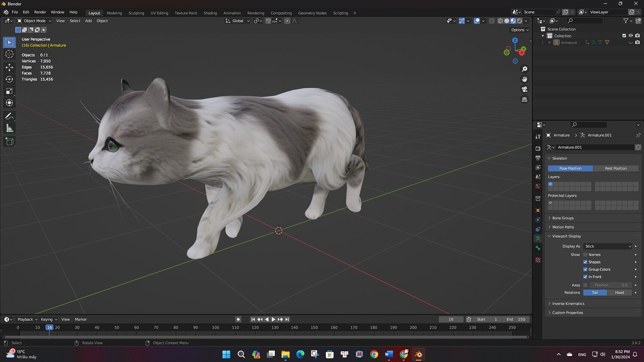Select the Select Box tool
The image size is (644, 362).
click(9, 42)
